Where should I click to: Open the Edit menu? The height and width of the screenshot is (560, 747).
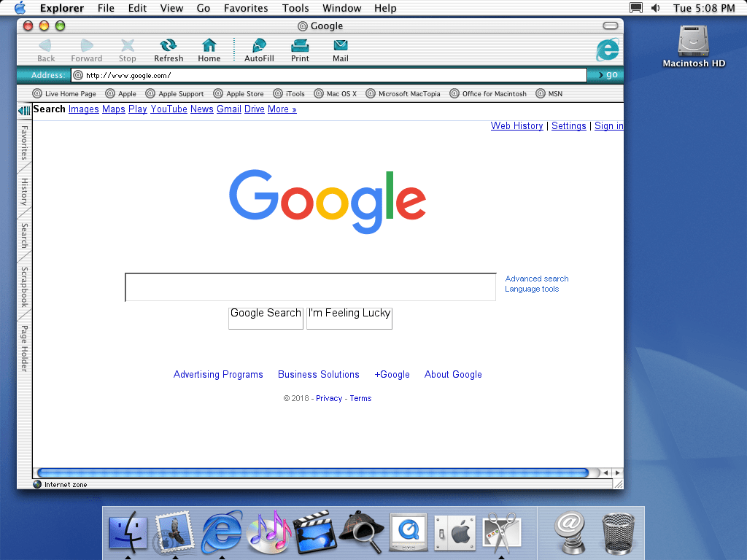(137, 8)
